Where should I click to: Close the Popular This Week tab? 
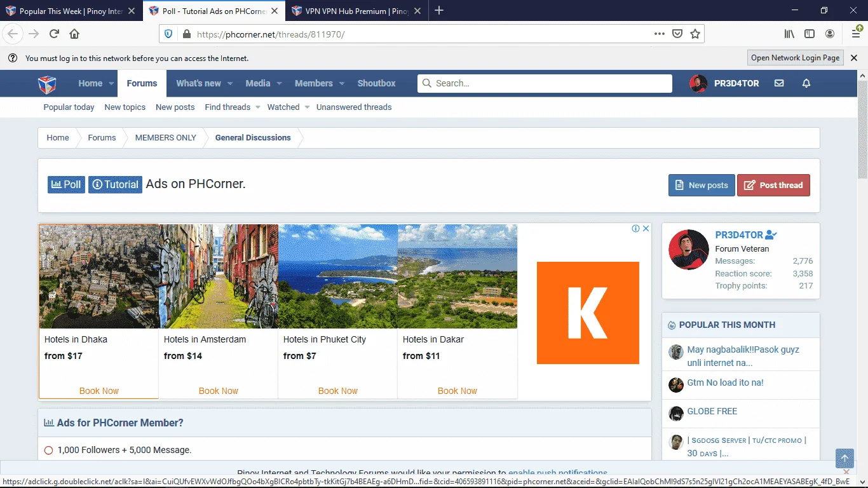[131, 11]
